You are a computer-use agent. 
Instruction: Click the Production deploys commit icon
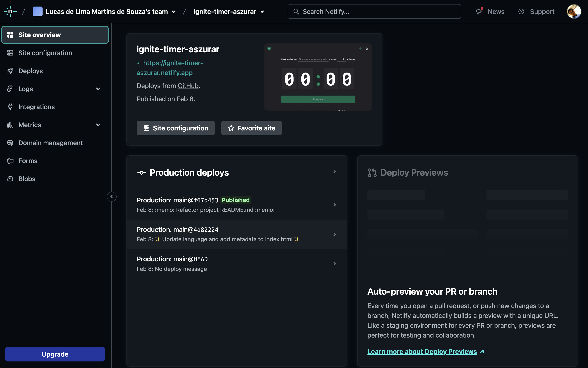tap(142, 173)
